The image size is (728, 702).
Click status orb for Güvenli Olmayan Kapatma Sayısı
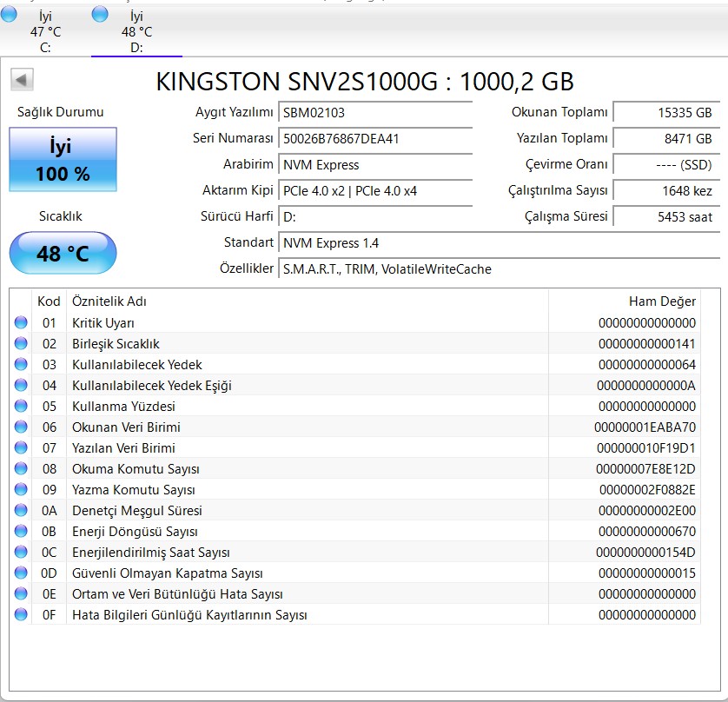[21, 573]
